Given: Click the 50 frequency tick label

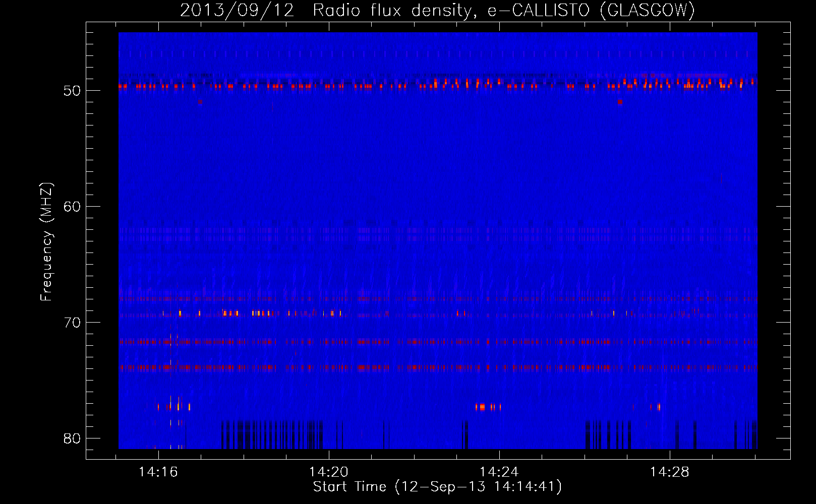Looking at the screenshot, I should coord(72,91).
